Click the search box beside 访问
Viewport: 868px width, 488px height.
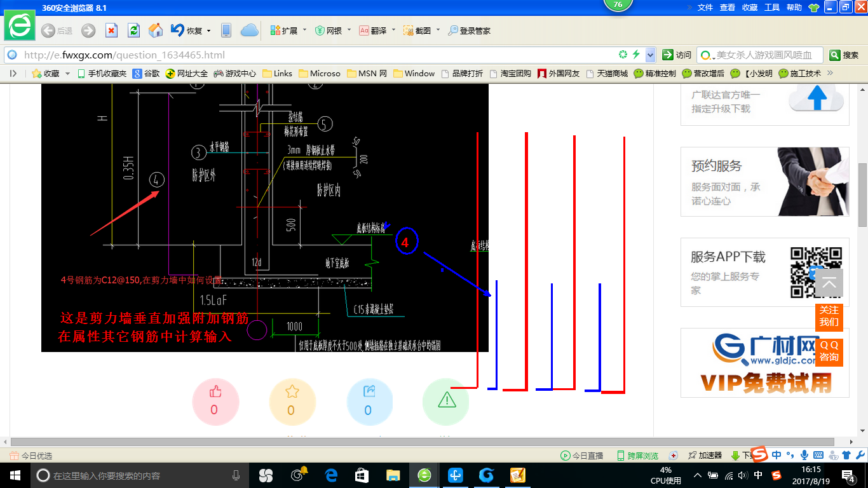760,55
